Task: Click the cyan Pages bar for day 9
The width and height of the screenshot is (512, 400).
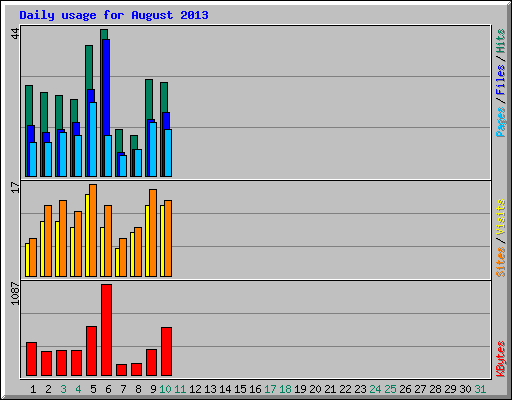Action: (153, 149)
